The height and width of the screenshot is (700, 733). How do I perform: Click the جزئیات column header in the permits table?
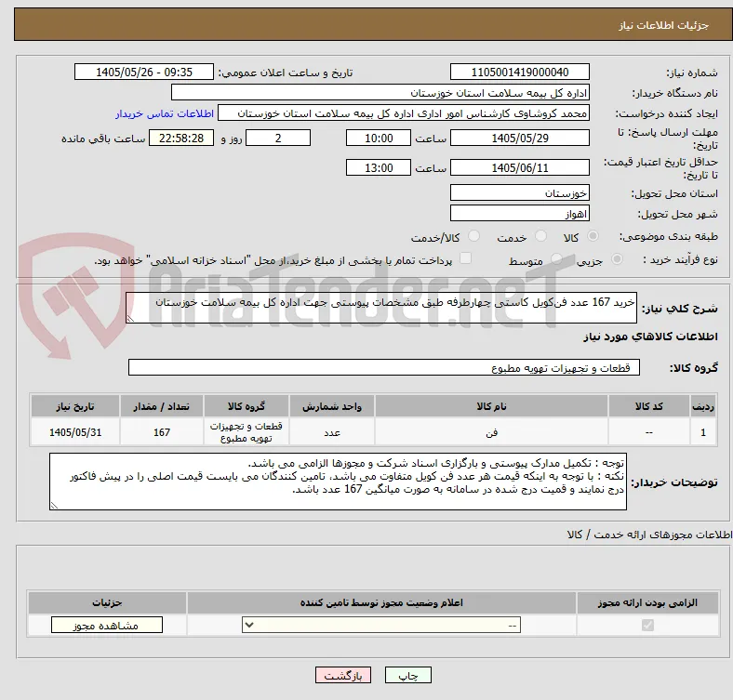107,602
